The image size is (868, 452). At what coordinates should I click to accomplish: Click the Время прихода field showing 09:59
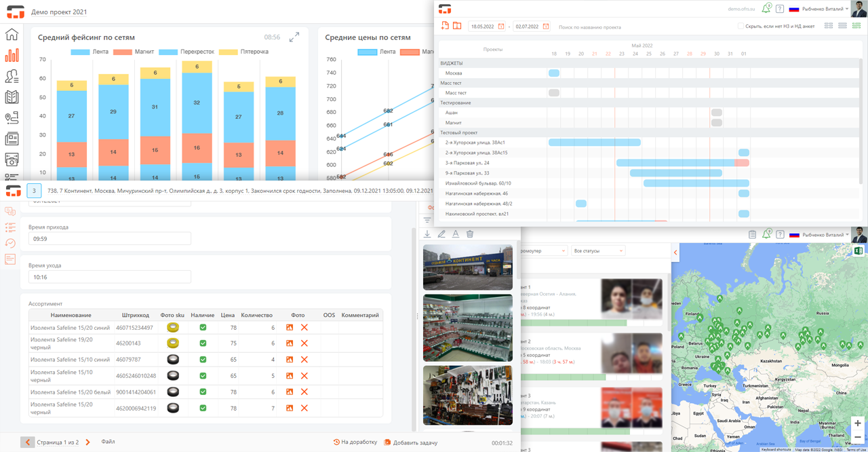click(110, 239)
